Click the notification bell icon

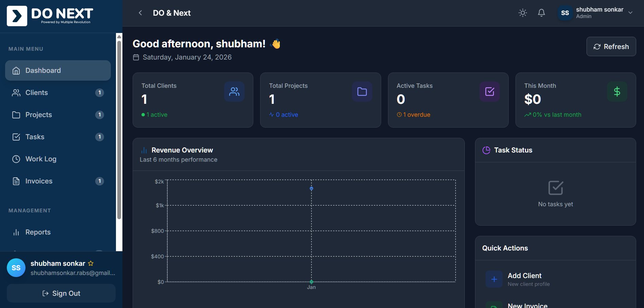tap(541, 13)
